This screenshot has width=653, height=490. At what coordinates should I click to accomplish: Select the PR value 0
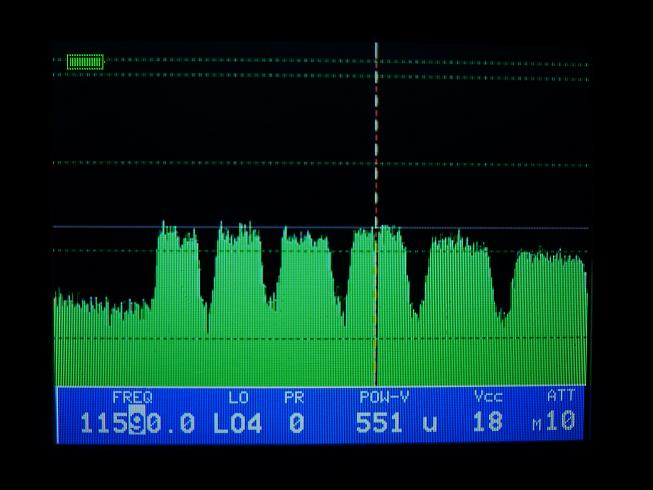pyautogui.click(x=296, y=422)
